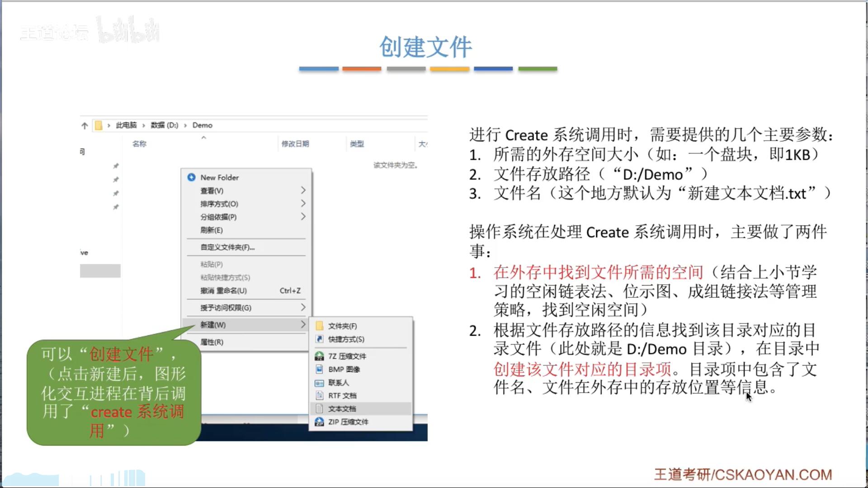868x488 pixels.
Task: Click the 文件夹(F) folder icon in submenu
Action: click(319, 326)
